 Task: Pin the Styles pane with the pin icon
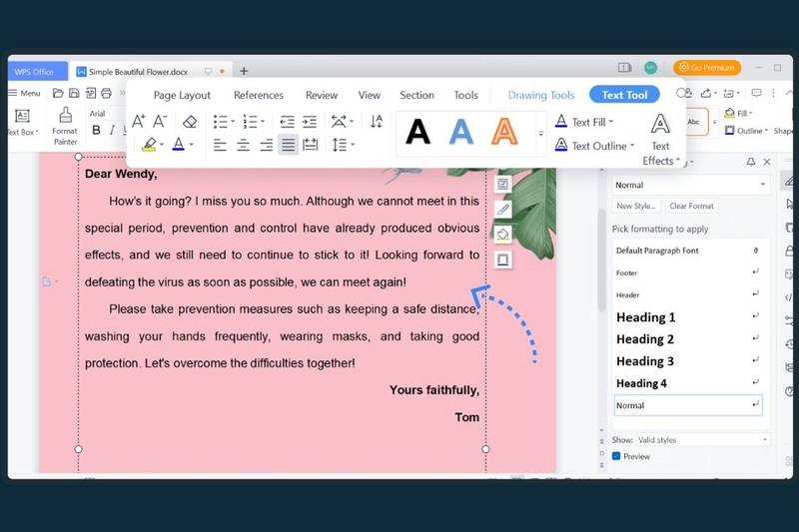[x=751, y=162]
